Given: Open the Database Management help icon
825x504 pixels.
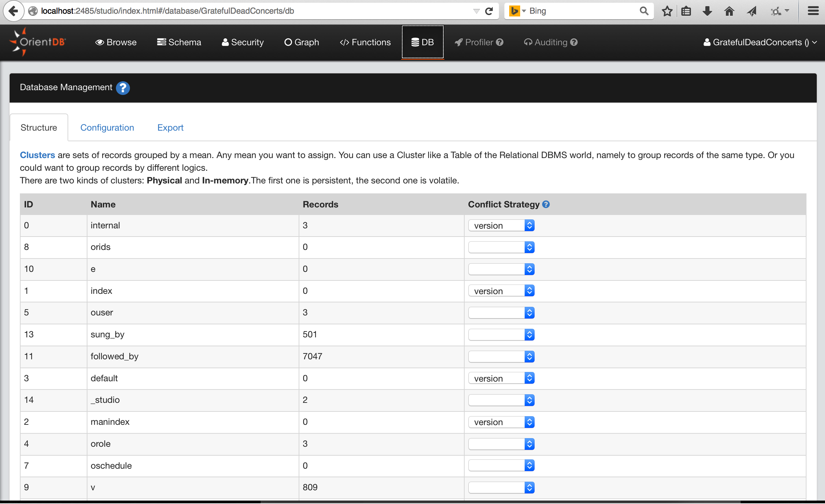Looking at the screenshot, I should click(122, 88).
